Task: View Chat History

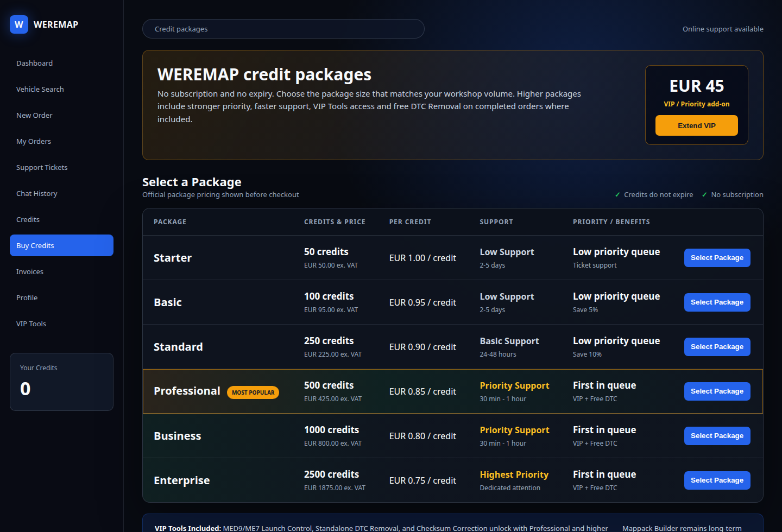Action: 61,193
